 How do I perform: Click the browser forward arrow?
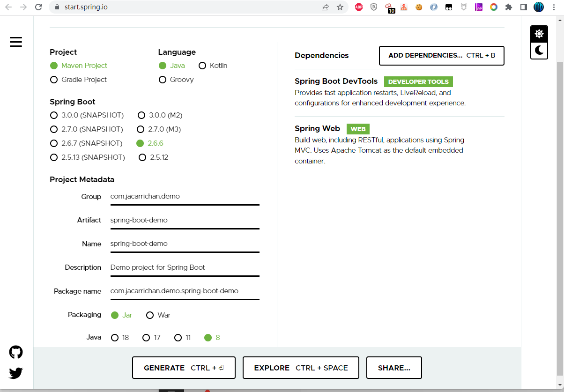(23, 7)
